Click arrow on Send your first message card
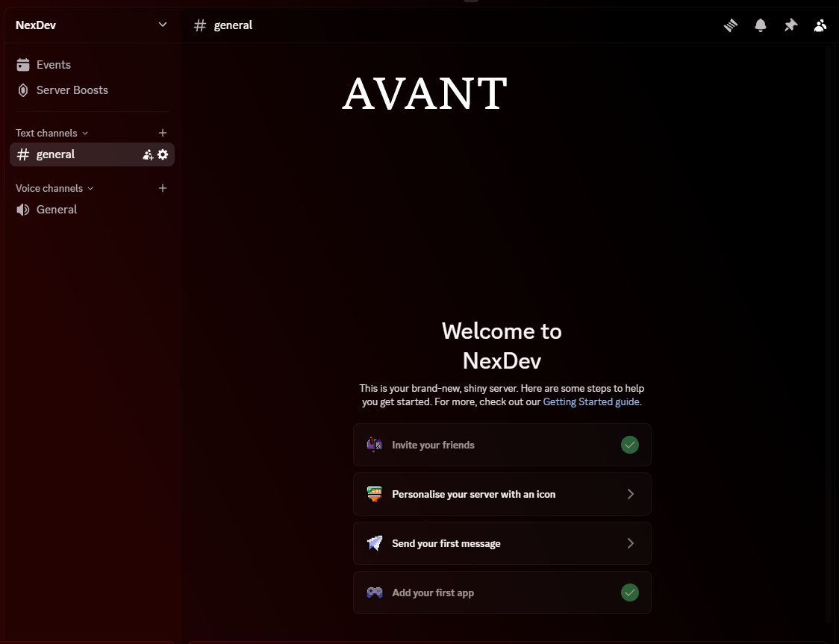839x644 pixels. [630, 543]
